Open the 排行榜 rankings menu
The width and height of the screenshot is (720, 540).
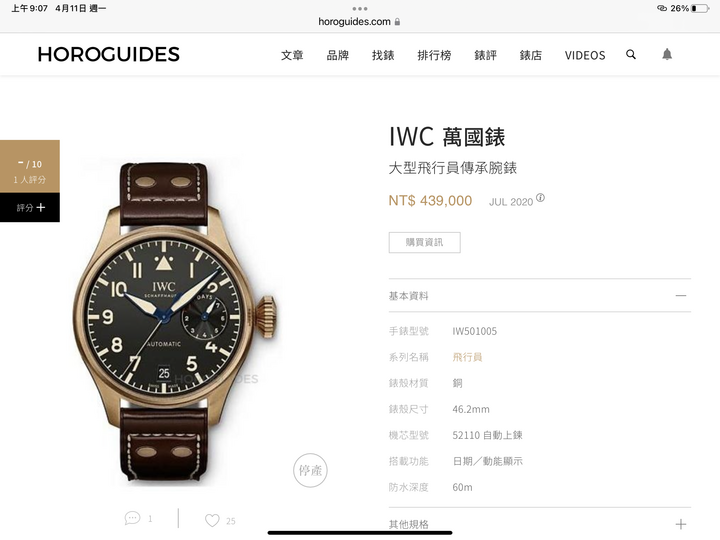(434, 55)
